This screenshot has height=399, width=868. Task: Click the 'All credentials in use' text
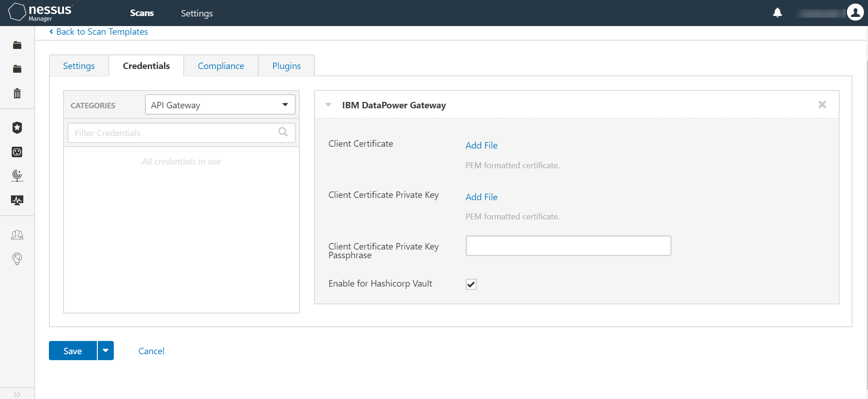(x=181, y=161)
